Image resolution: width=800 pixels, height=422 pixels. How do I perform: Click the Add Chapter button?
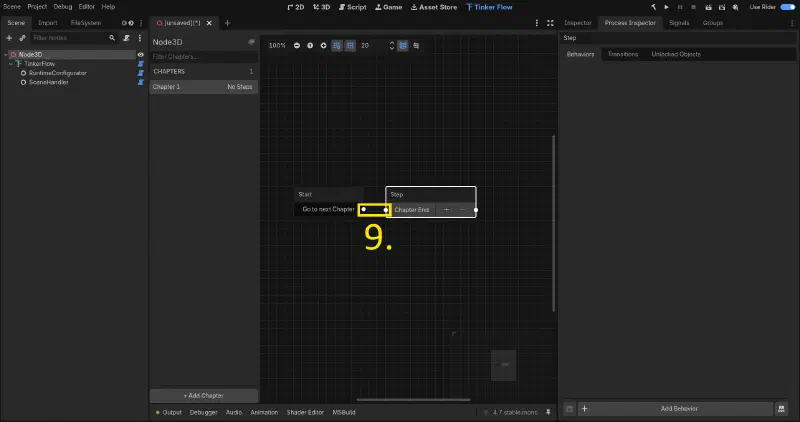point(204,395)
